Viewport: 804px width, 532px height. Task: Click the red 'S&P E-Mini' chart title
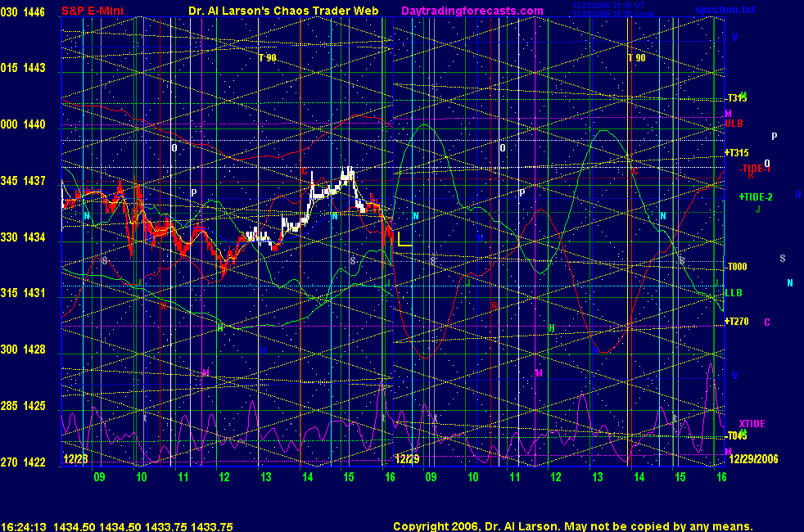click(x=93, y=11)
